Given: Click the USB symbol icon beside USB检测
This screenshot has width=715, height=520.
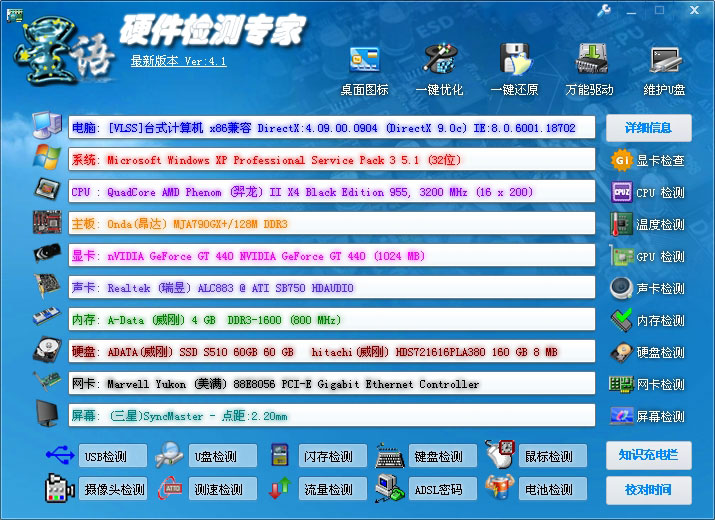Looking at the screenshot, I should tap(60, 456).
